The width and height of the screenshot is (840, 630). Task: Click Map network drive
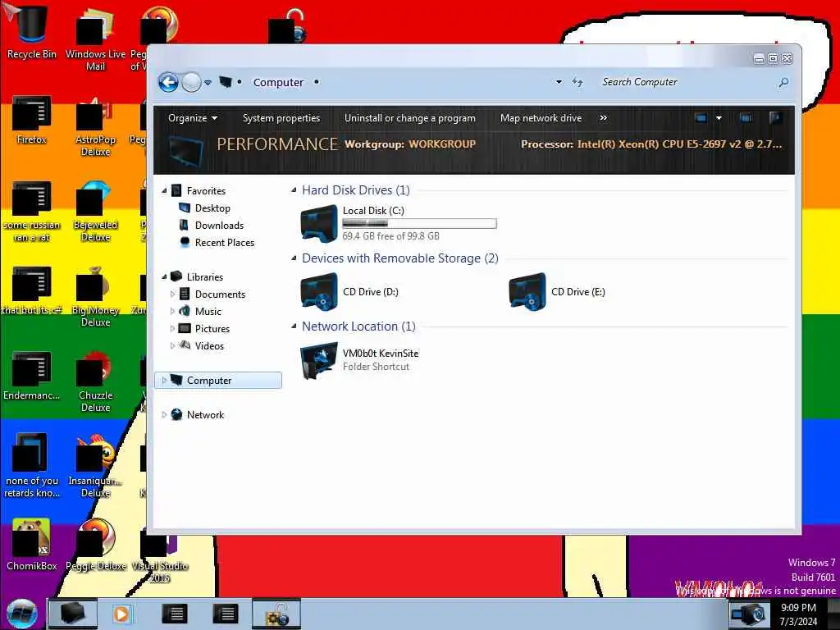541,118
